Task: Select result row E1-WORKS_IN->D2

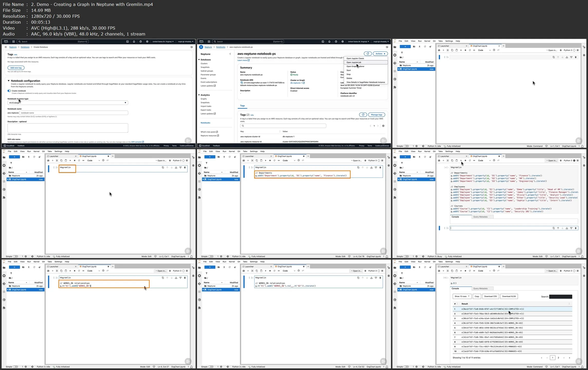Action: 512,323
